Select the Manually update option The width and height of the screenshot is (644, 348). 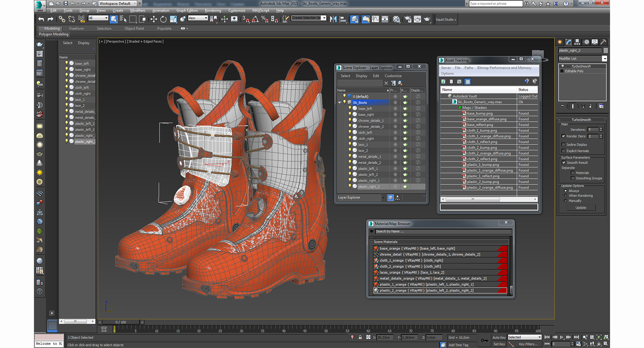click(x=566, y=201)
